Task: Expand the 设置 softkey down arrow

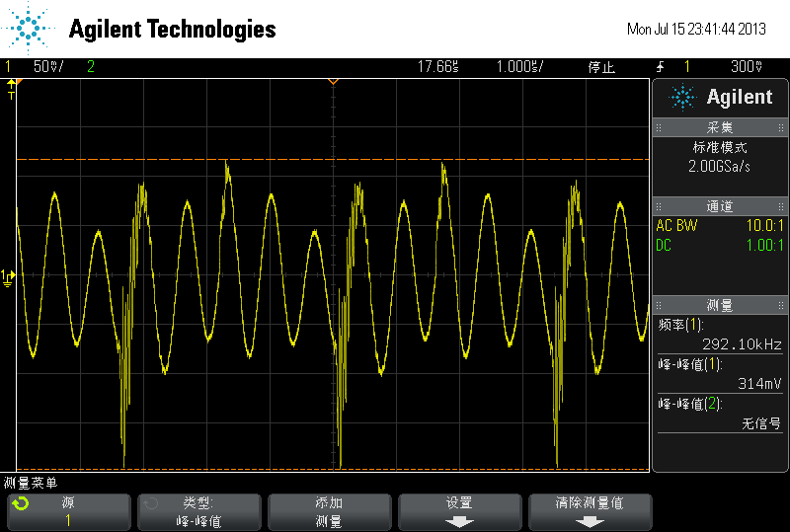Action: coord(459,522)
